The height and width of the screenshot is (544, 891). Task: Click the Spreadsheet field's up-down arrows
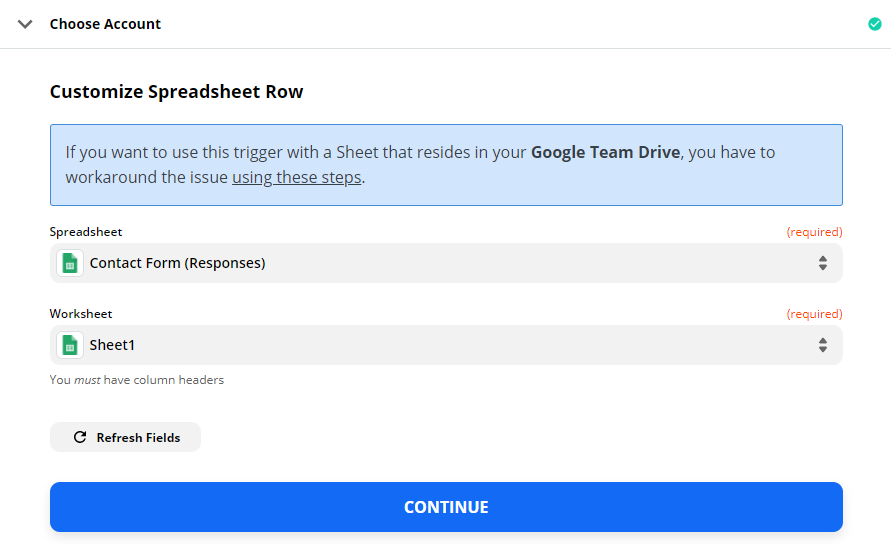point(822,263)
